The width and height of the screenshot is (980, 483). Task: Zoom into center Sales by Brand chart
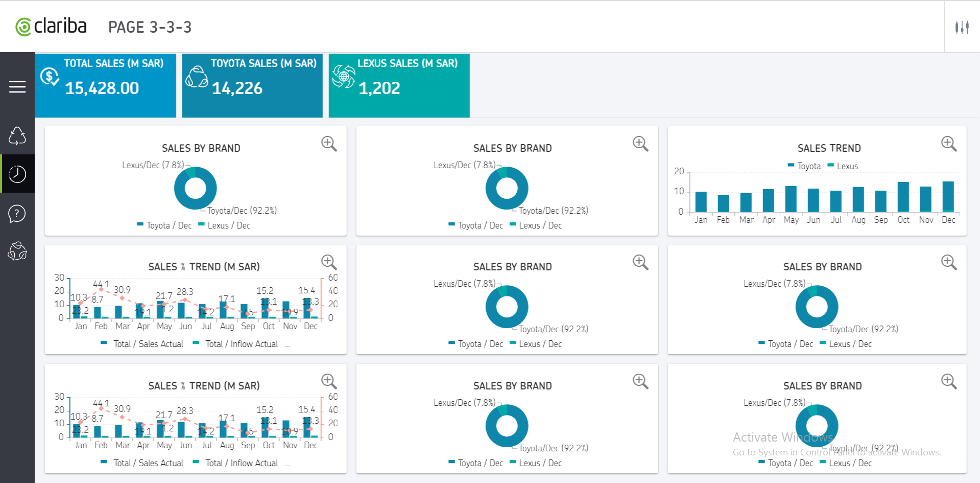(640, 262)
